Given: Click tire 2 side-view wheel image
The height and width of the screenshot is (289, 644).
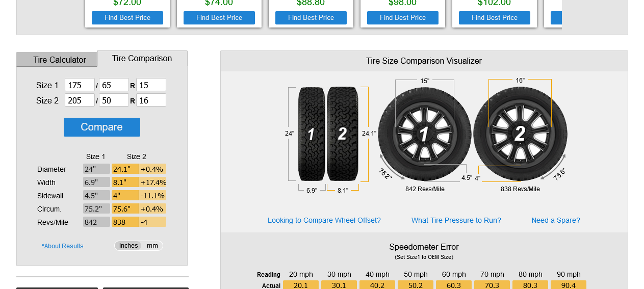Looking at the screenshot, I should [520, 134].
